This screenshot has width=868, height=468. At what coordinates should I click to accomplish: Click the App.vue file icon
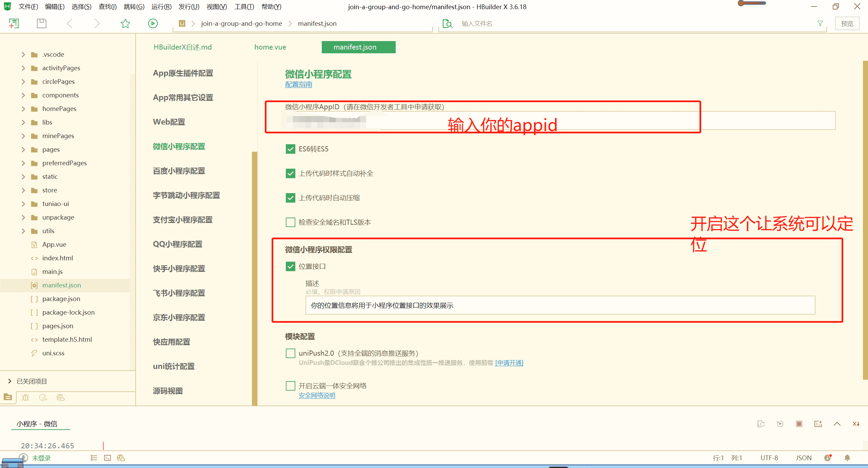[34, 245]
